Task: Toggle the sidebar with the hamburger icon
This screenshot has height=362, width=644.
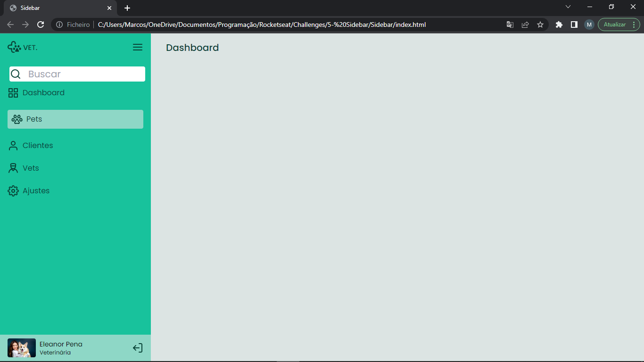Action: tap(137, 47)
